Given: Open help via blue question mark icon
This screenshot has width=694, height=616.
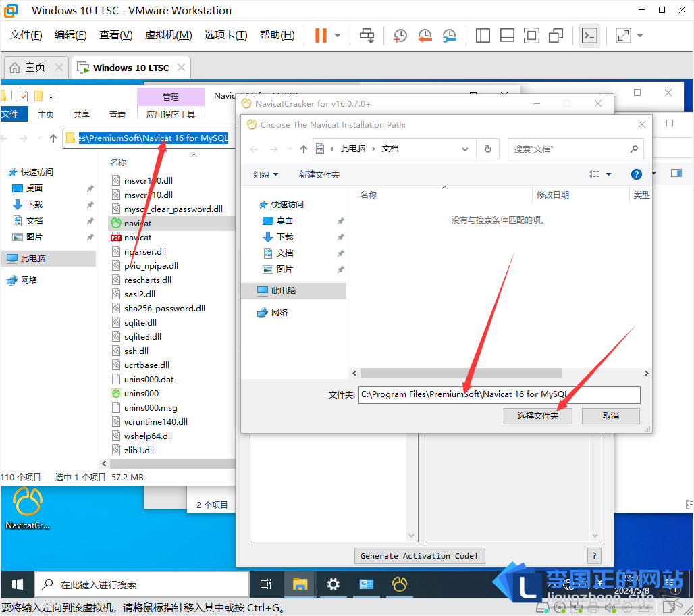Looking at the screenshot, I should coord(637,174).
